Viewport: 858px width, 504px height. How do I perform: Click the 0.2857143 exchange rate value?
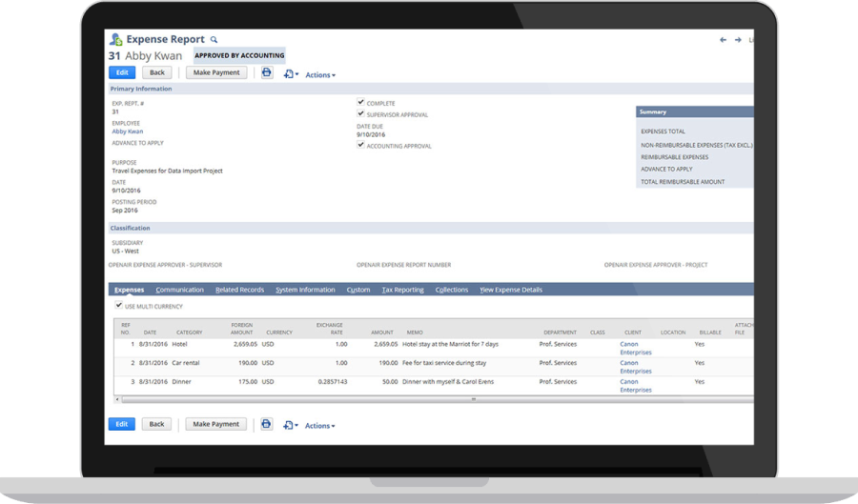[332, 381]
